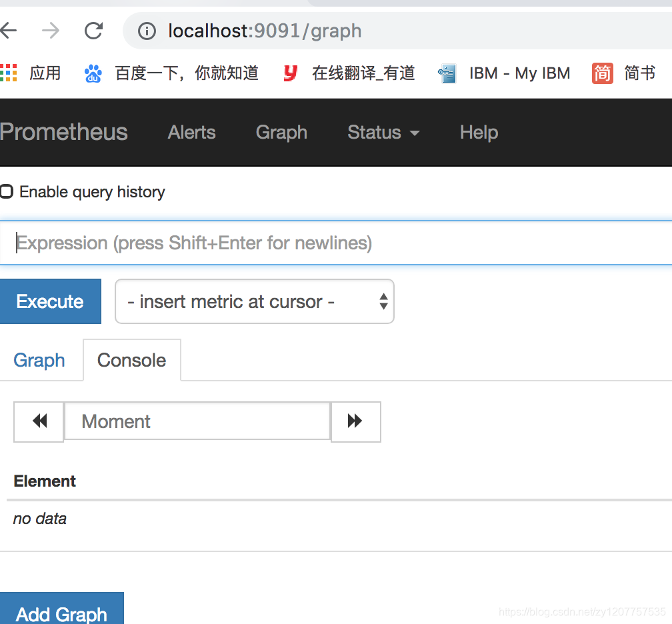The width and height of the screenshot is (672, 624).
Task: Select the Console tab
Action: coord(131,360)
